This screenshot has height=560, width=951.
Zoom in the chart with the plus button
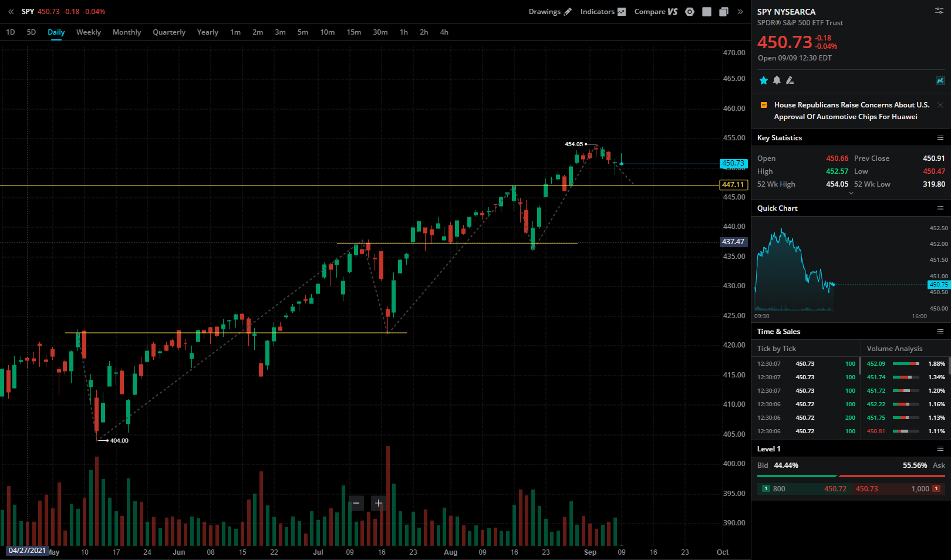click(379, 503)
